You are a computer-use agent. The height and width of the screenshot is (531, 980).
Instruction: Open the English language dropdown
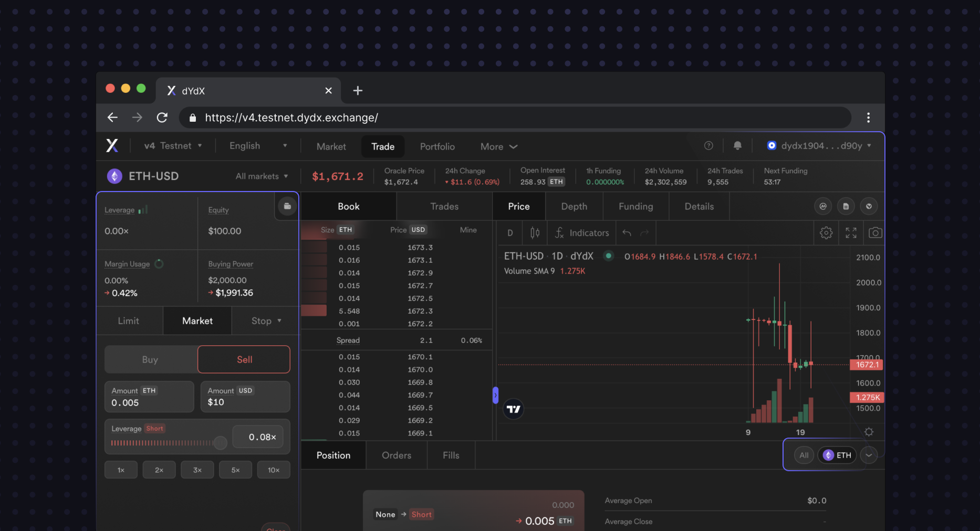(x=258, y=146)
